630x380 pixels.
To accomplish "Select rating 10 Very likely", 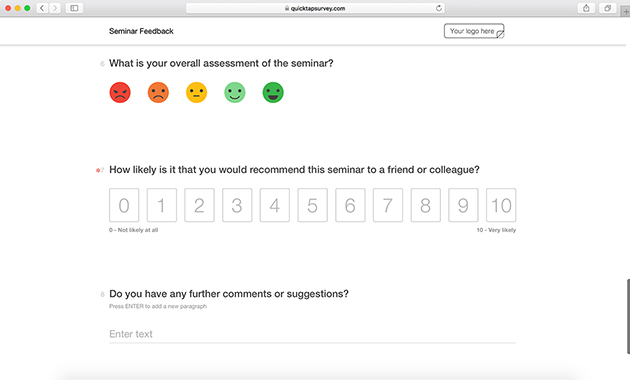I will (x=501, y=205).
